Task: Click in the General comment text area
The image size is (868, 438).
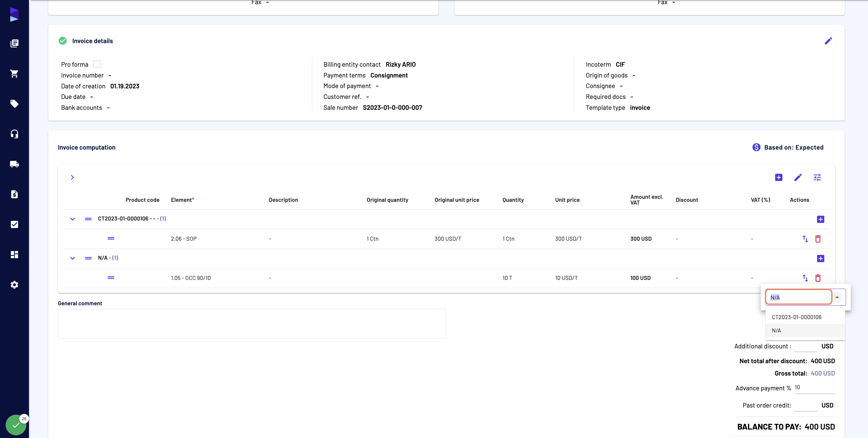Action: point(252,324)
